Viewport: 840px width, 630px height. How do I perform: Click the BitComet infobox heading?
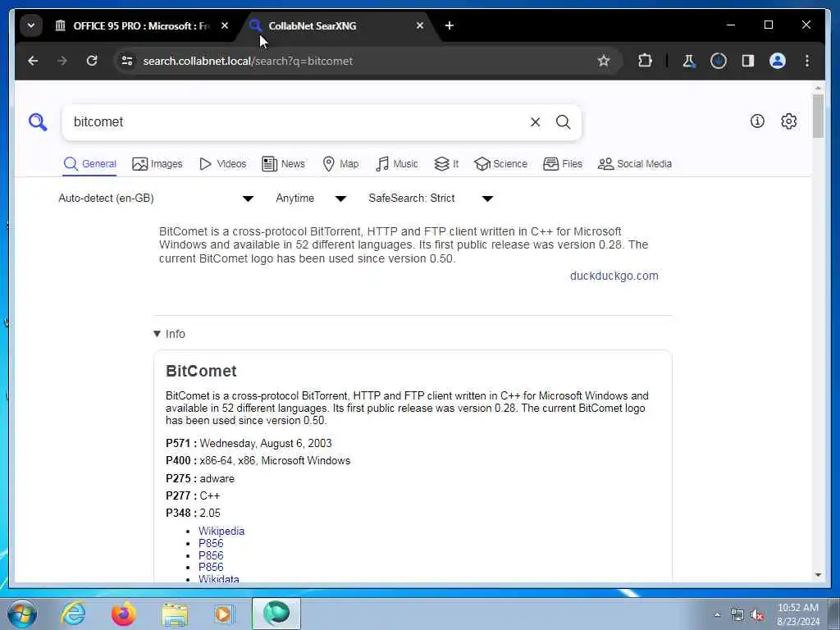pyautogui.click(x=201, y=371)
